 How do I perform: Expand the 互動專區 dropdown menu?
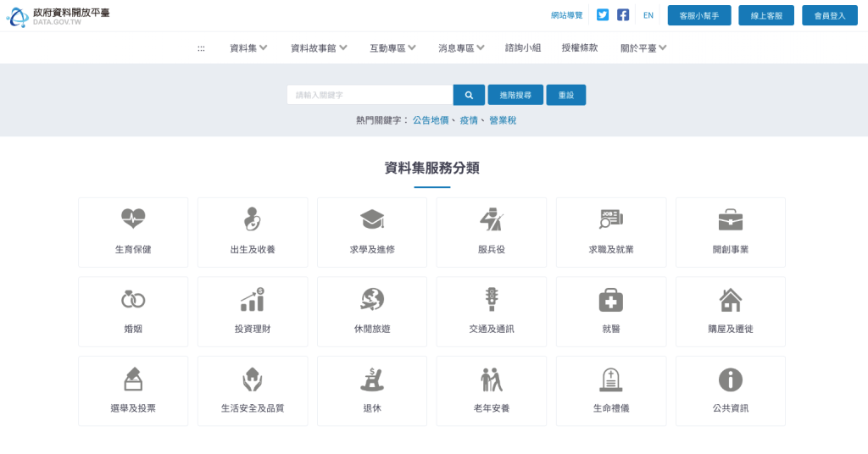[x=393, y=48]
